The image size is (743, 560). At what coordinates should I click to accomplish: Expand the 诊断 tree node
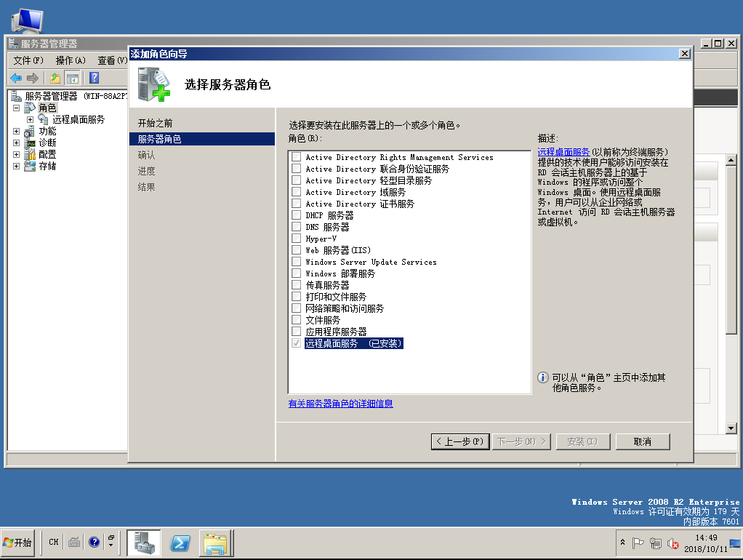coord(16,143)
